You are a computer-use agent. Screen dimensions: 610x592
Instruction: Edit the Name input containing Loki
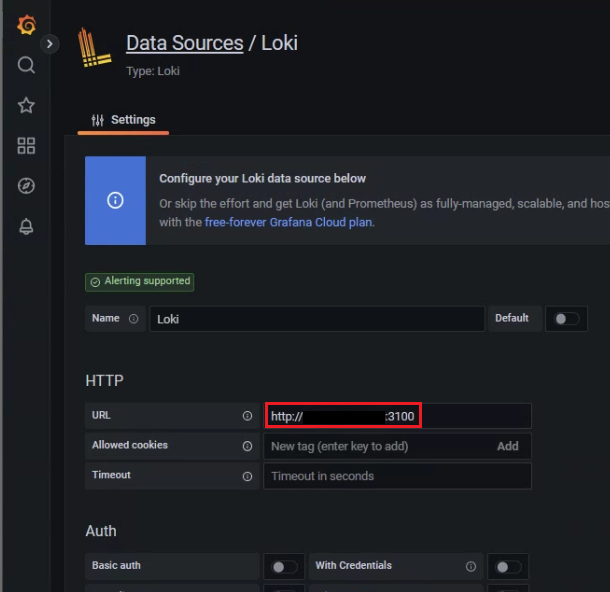point(317,319)
